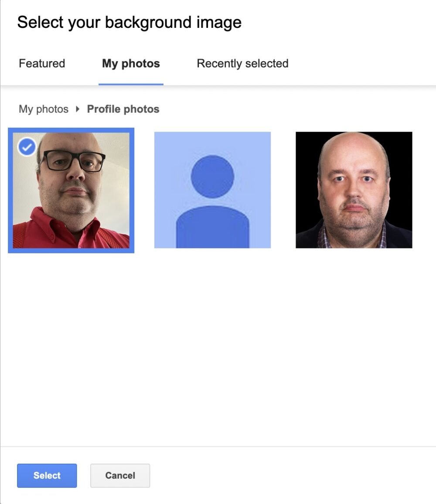Select the portrait with black background
This screenshot has width=436, height=504.
point(354,190)
